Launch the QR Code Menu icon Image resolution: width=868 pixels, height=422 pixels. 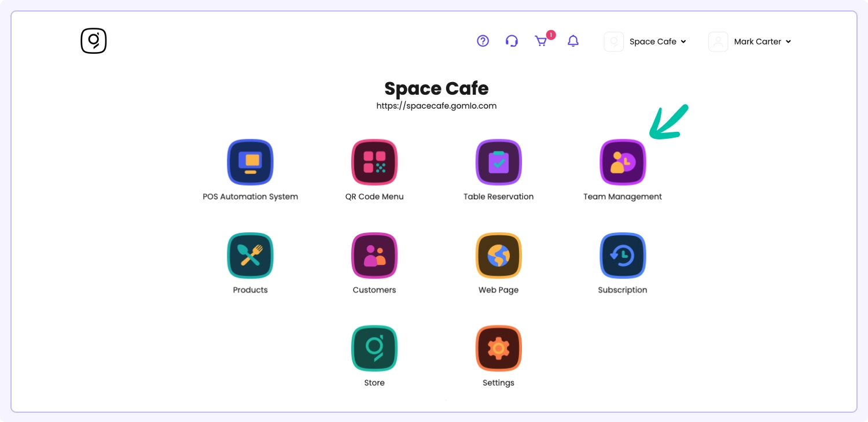[374, 162]
